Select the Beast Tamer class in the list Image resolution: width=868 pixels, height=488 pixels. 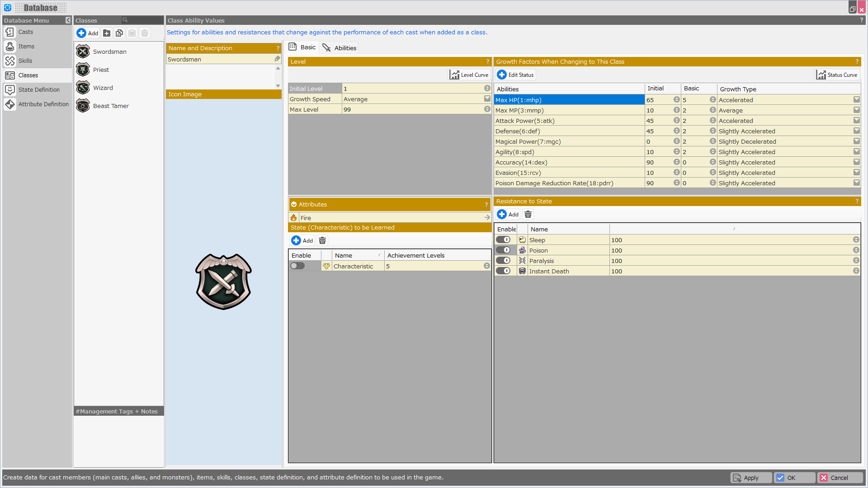[119, 106]
